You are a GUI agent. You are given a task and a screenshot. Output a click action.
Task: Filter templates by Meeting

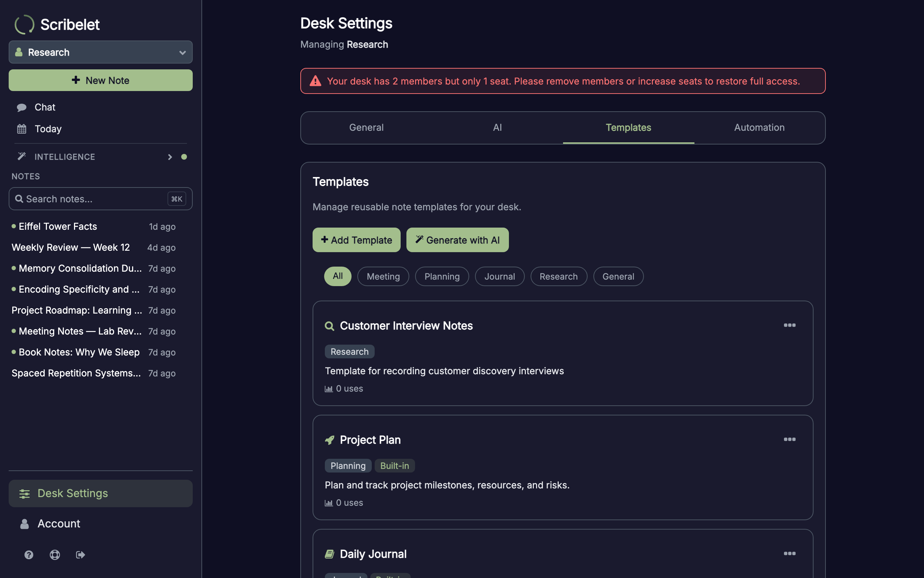[383, 276]
